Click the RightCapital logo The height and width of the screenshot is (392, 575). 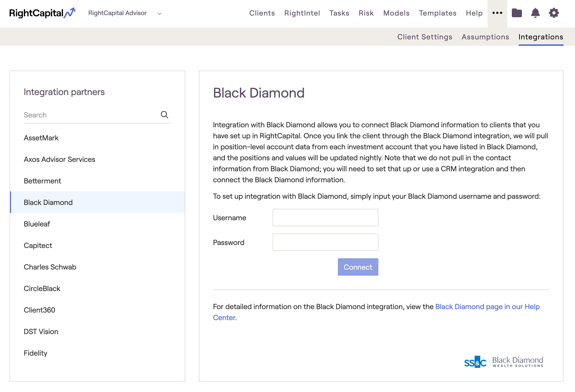click(42, 13)
